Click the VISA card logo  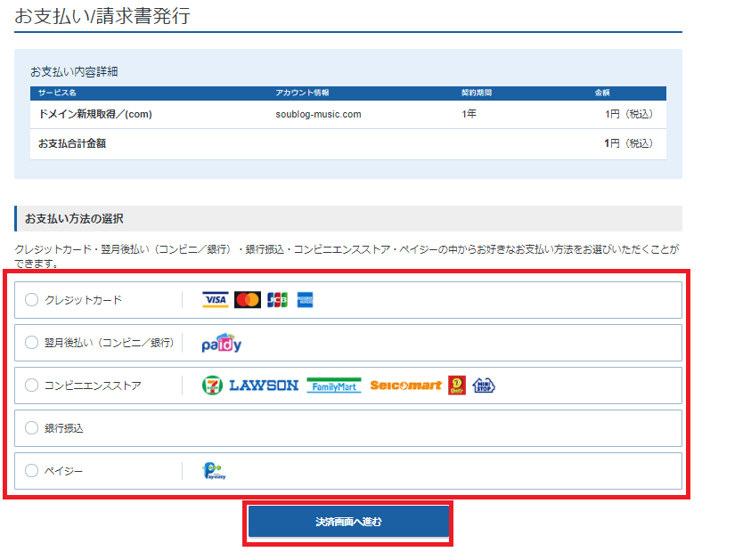215,300
